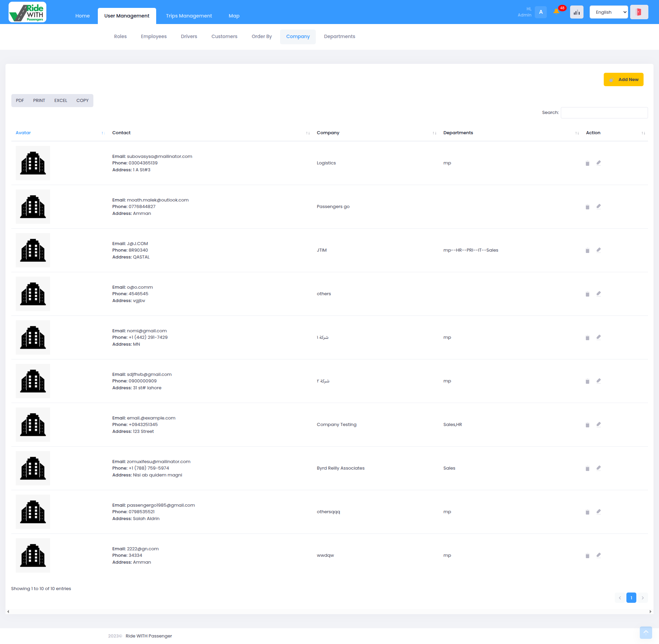Expand the Trips Management menu
The width and height of the screenshot is (659, 644).
(x=189, y=15)
